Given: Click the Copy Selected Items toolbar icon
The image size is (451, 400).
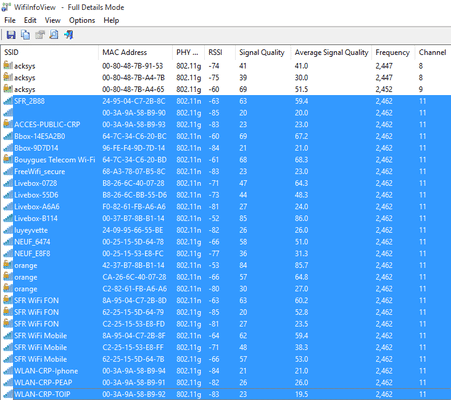Looking at the screenshot, I should tap(25, 35).
